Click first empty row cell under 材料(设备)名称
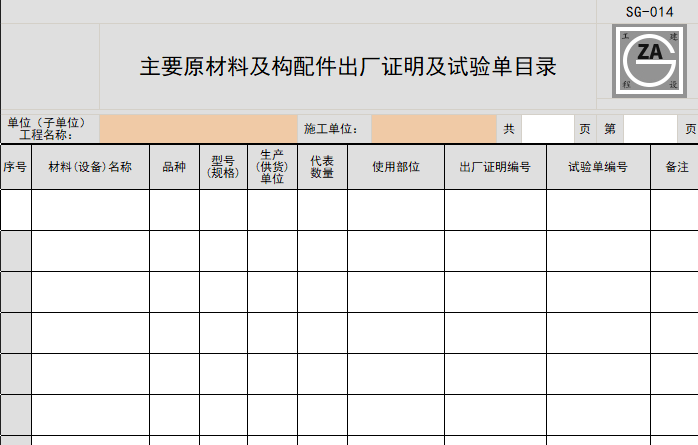This screenshot has width=698, height=445. coord(90,210)
